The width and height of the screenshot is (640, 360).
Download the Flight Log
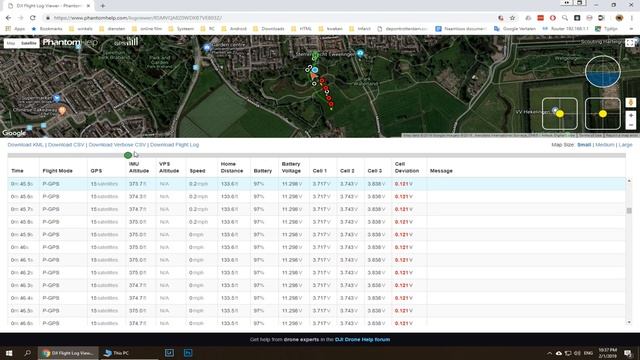click(x=174, y=145)
